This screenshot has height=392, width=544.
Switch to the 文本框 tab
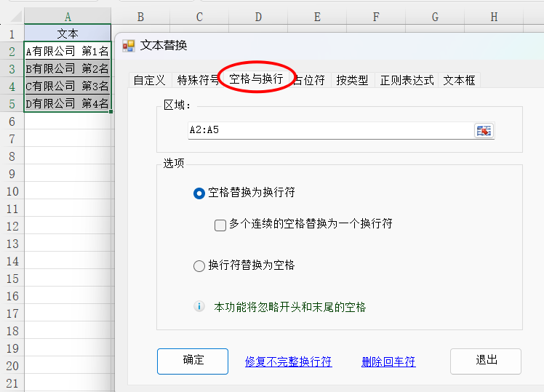pyautogui.click(x=459, y=80)
